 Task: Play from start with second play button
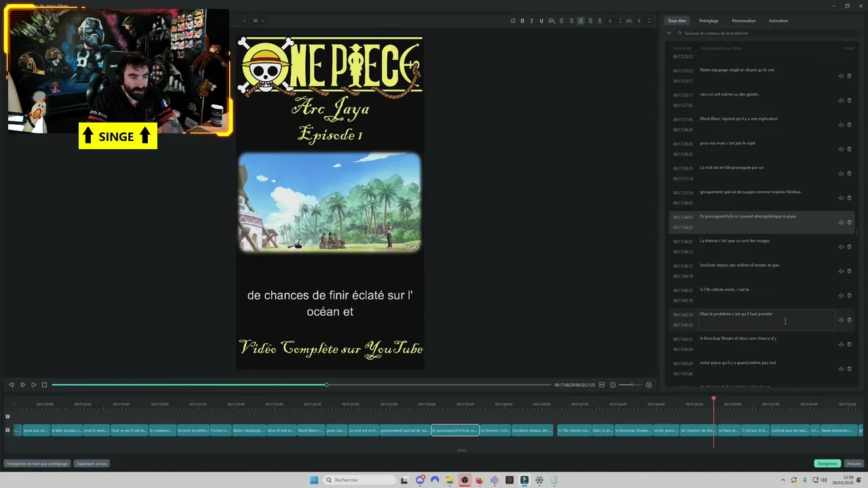point(33,385)
